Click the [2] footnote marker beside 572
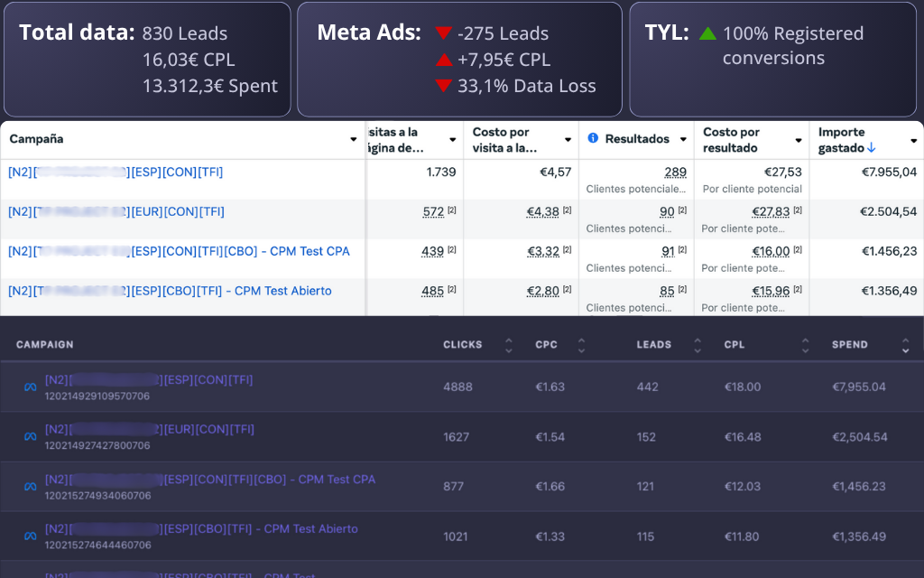924x578 pixels. pos(451,210)
